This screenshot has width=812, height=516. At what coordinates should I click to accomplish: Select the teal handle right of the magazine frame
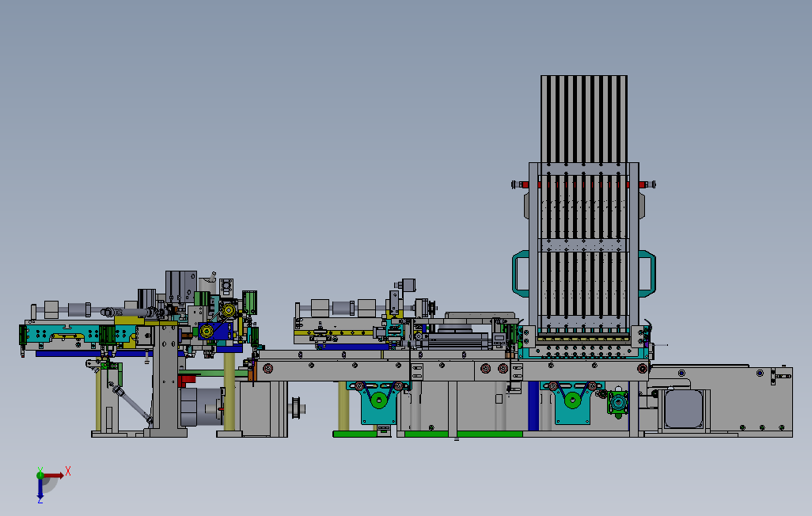pyautogui.click(x=647, y=274)
